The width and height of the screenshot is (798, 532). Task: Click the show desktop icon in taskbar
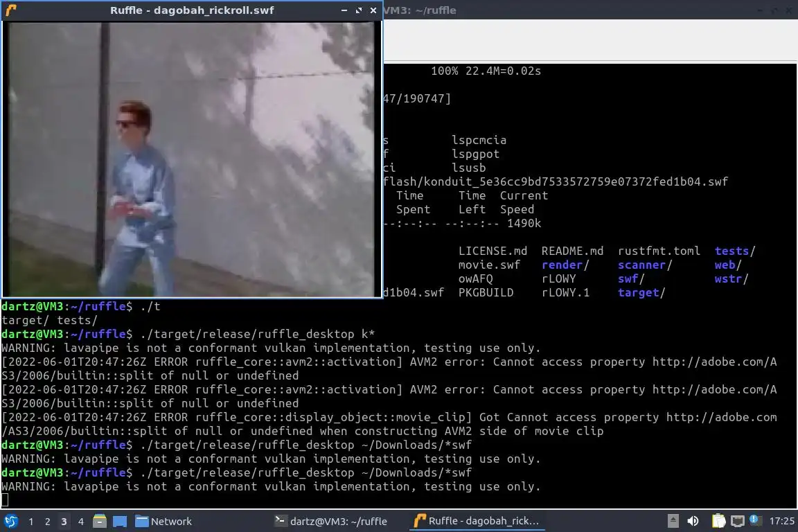[120, 521]
